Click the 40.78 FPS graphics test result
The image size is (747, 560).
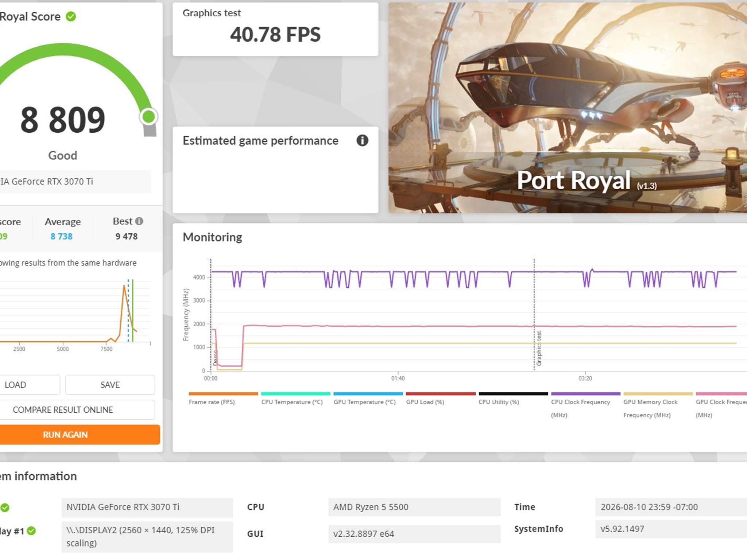(x=275, y=35)
